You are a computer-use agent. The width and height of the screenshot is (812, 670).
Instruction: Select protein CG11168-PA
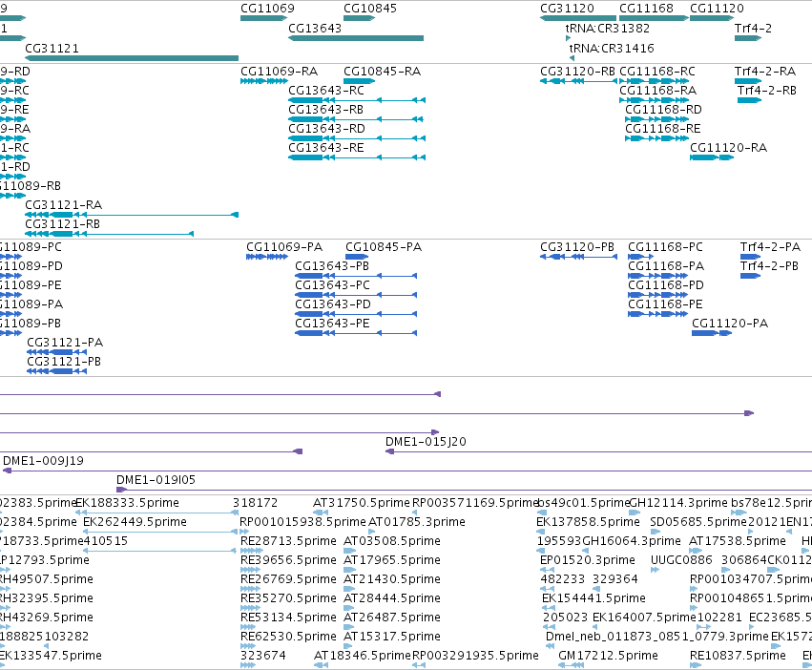666,266
